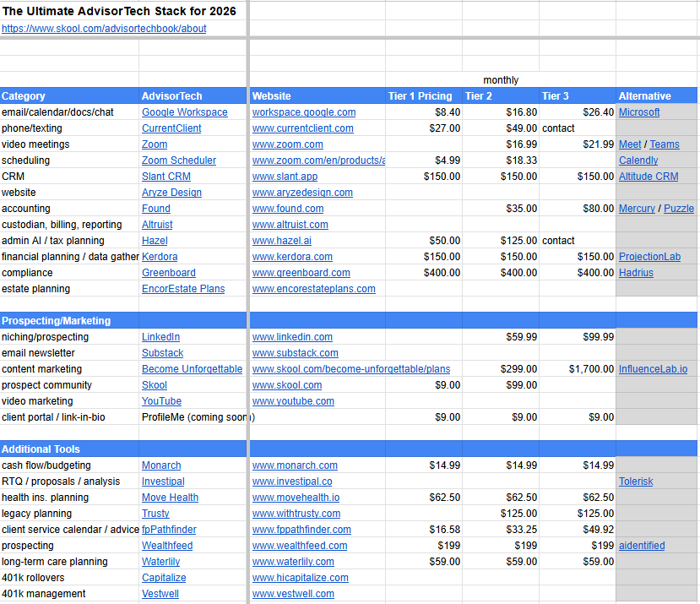Viewport: 700px width, 604px height.
Task: Select the Category header cell
Action: (69, 96)
